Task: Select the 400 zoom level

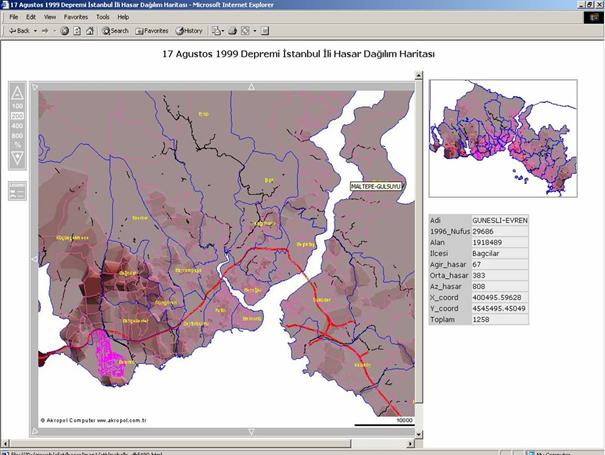Action: coord(17,126)
